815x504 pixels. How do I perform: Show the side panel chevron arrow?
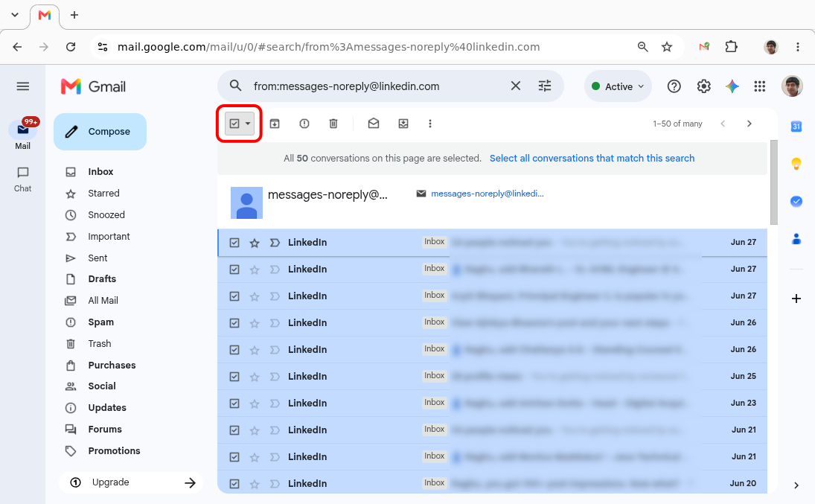coord(796,485)
